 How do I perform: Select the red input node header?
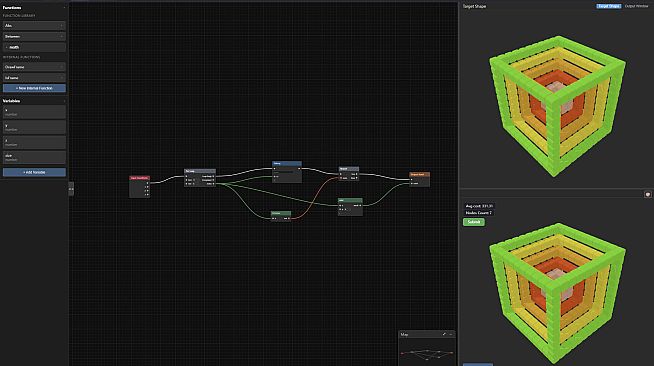tap(139, 178)
